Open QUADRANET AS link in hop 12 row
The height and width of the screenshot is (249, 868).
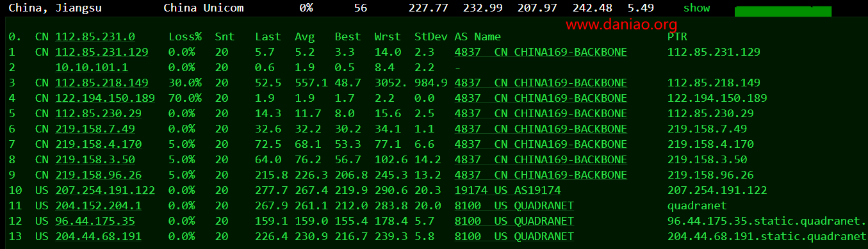[x=514, y=221]
